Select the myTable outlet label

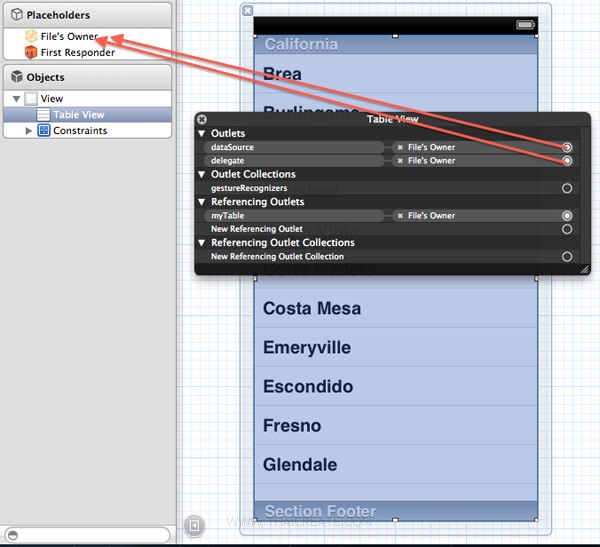pos(227,216)
